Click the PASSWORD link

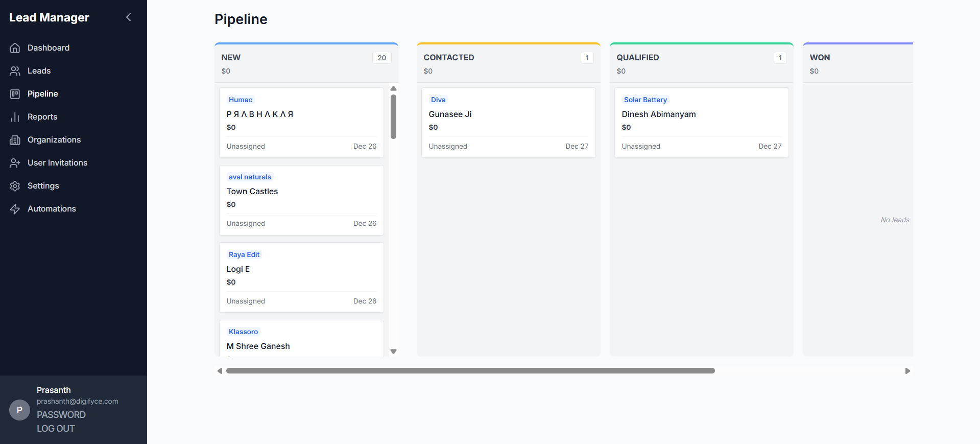coord(61,415)
